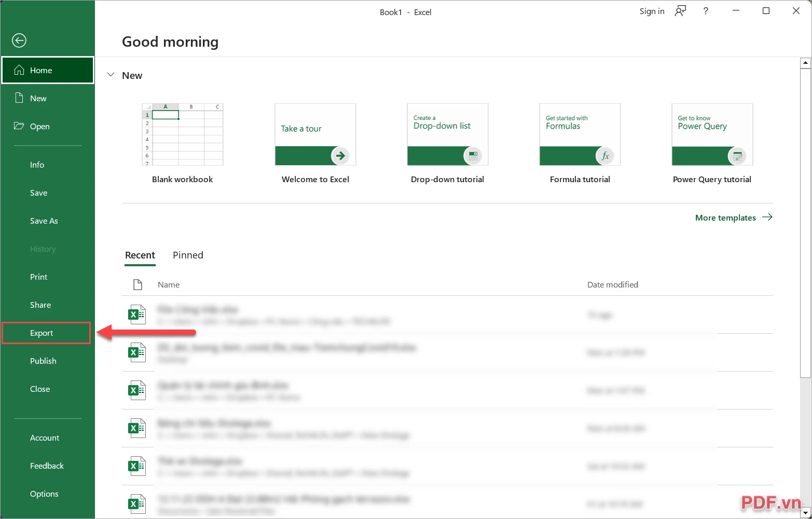Select New in the sidebar
This screenshot has height=519, width=812.
click(x=48, y=98)
